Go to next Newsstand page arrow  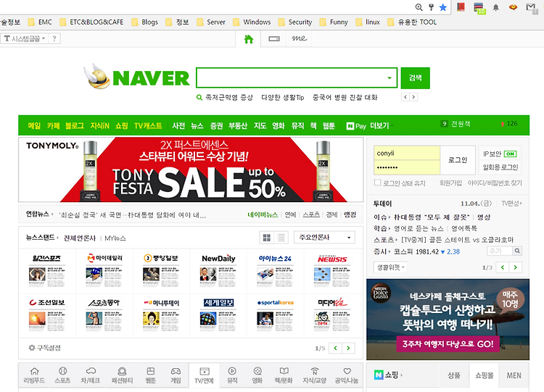[x=348, y=348]
